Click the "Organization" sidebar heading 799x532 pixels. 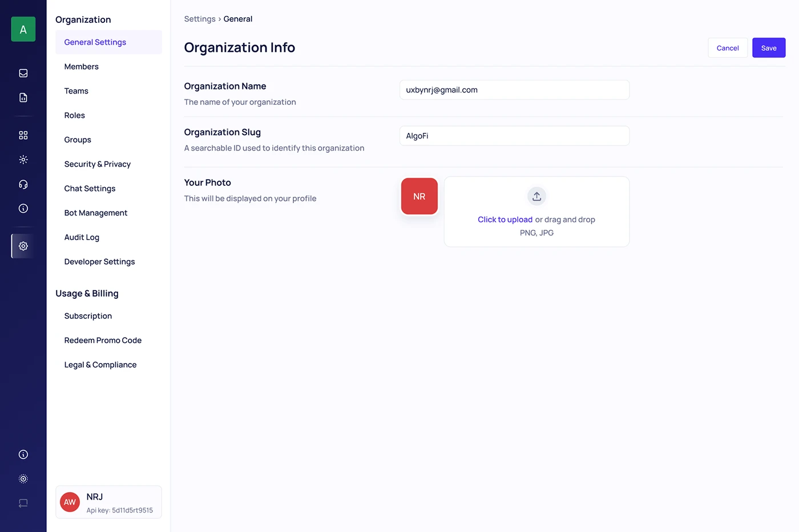pos(83,19)
